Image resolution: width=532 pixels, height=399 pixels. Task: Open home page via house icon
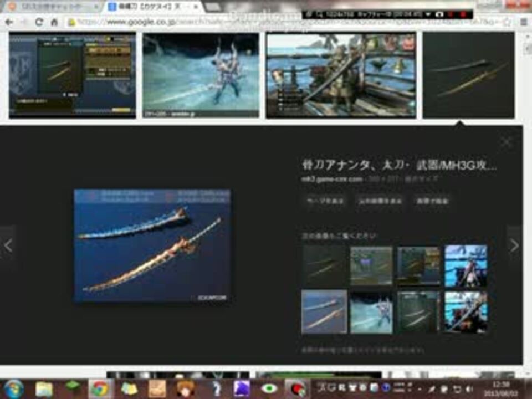[x=54, y=22]
